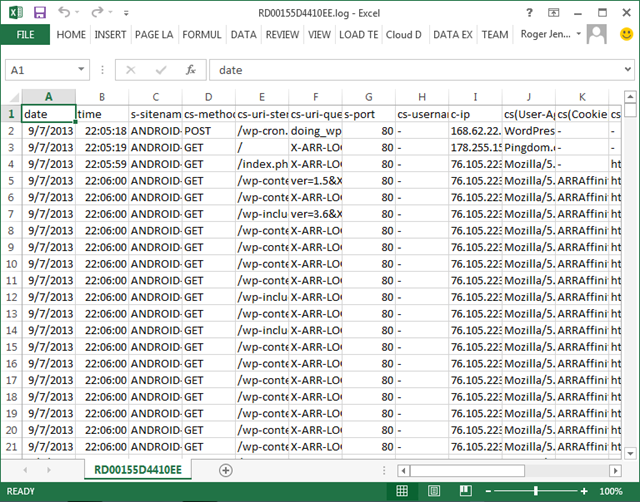Click the /index.ph cell in row 4

coord(262,164)
